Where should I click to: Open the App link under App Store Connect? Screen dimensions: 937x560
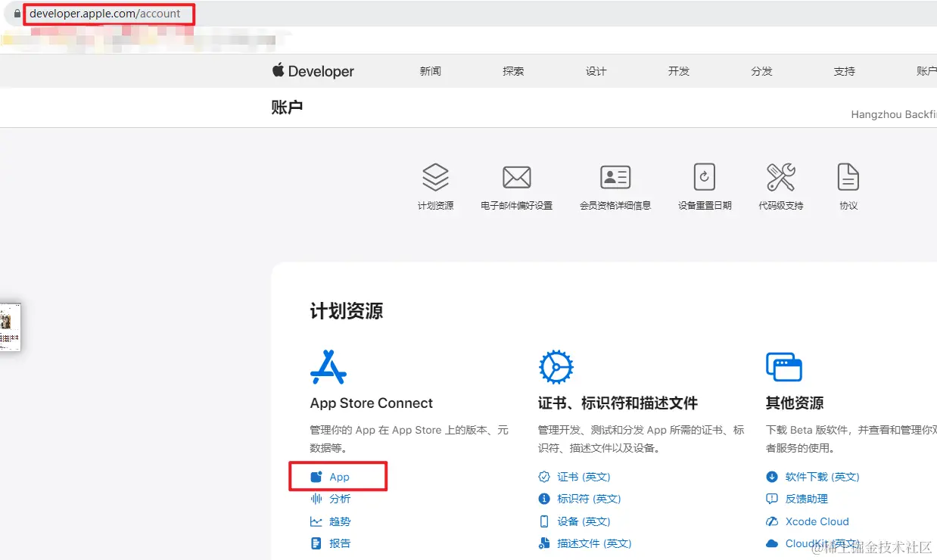[340, 477]
